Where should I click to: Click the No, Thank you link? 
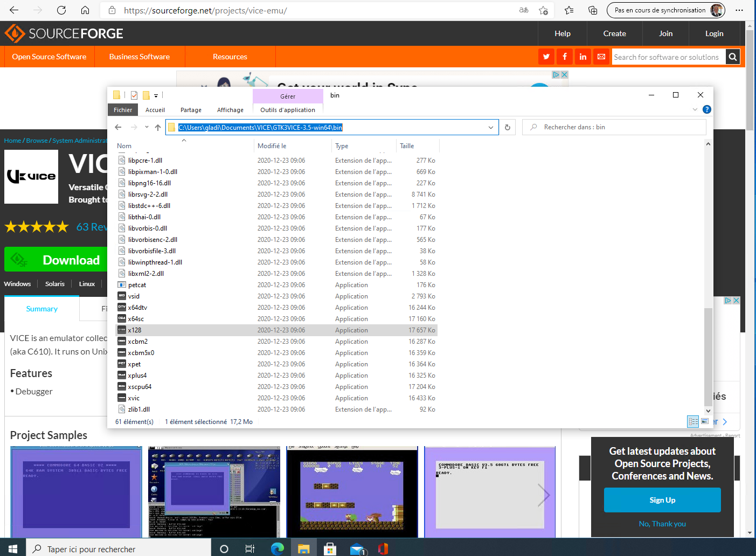pyautogui.click(x=662, y=524)
